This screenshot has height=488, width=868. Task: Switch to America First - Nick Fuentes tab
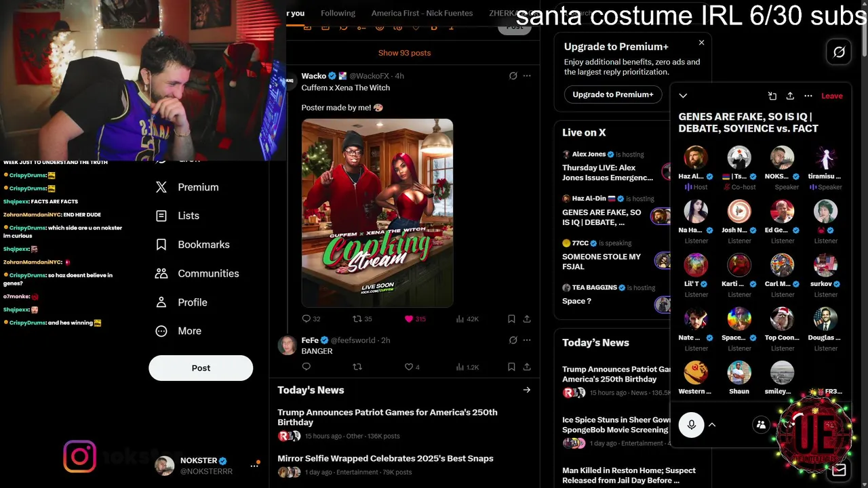422,13
